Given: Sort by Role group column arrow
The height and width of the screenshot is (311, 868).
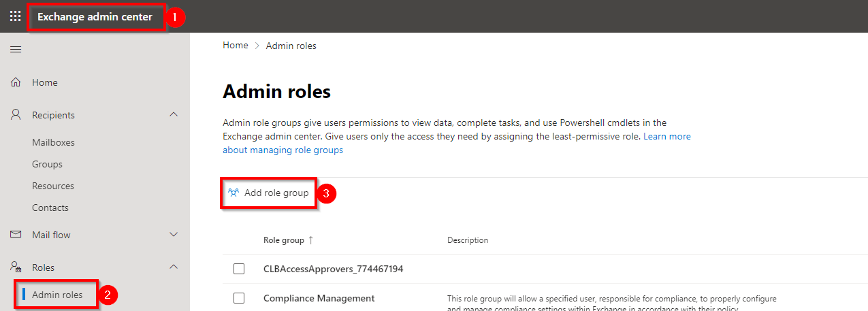Looking at the screenshot, I should pos(311,240).
